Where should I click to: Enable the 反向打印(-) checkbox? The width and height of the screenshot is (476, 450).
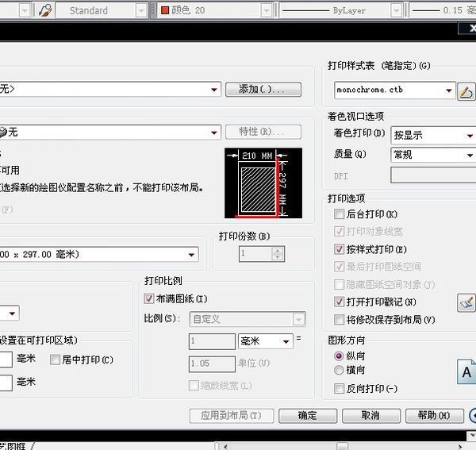(339, 388)
